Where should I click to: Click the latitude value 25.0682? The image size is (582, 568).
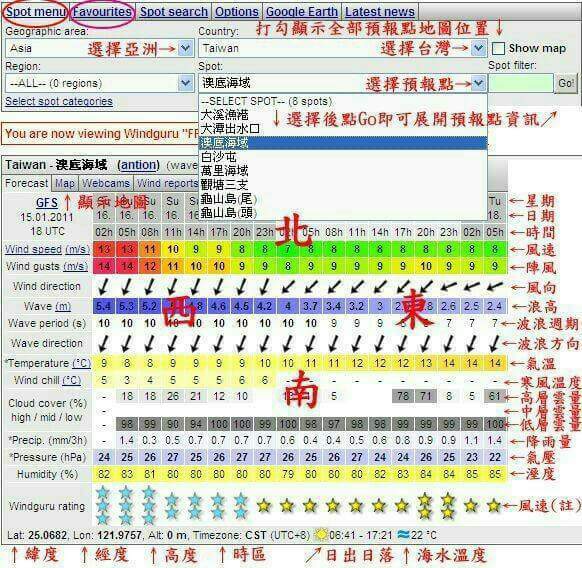(x=48, y=535)
